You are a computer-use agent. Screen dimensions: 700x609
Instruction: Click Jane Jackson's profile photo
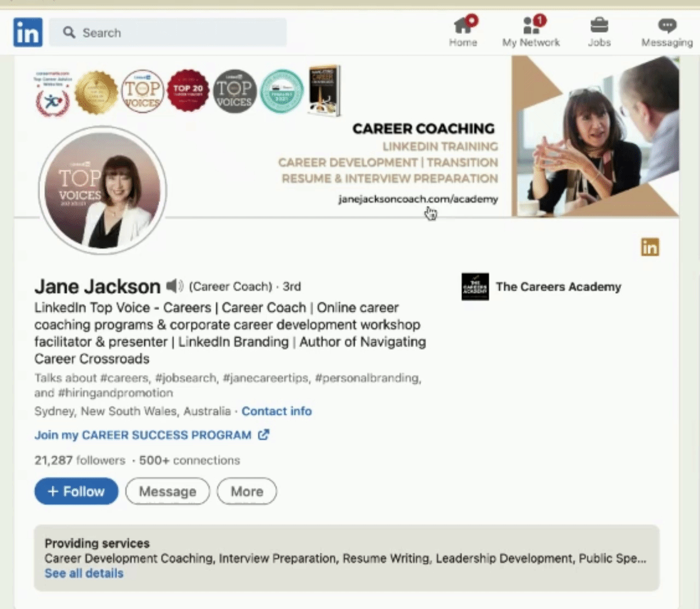[102, 190]
